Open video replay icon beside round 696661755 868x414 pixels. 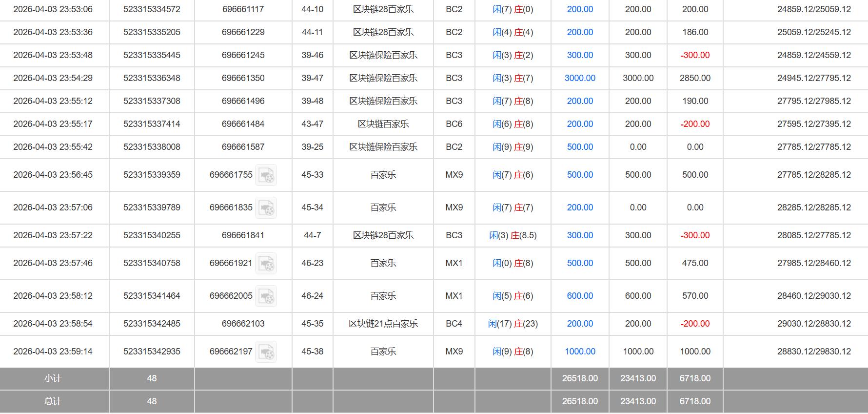click(266, 175)
